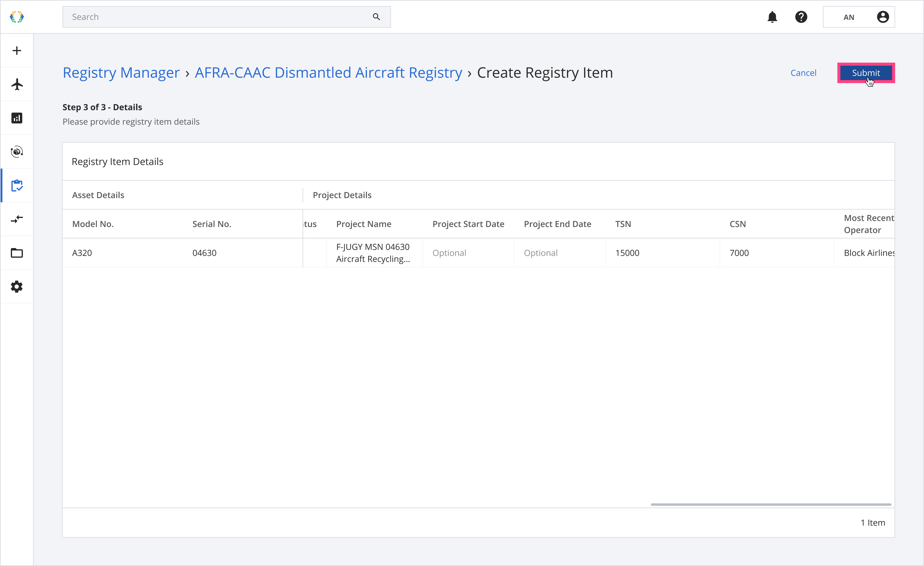924x566 pixels.
Task: Click the Project Start Date field
Action: click(x=468, y=253)
